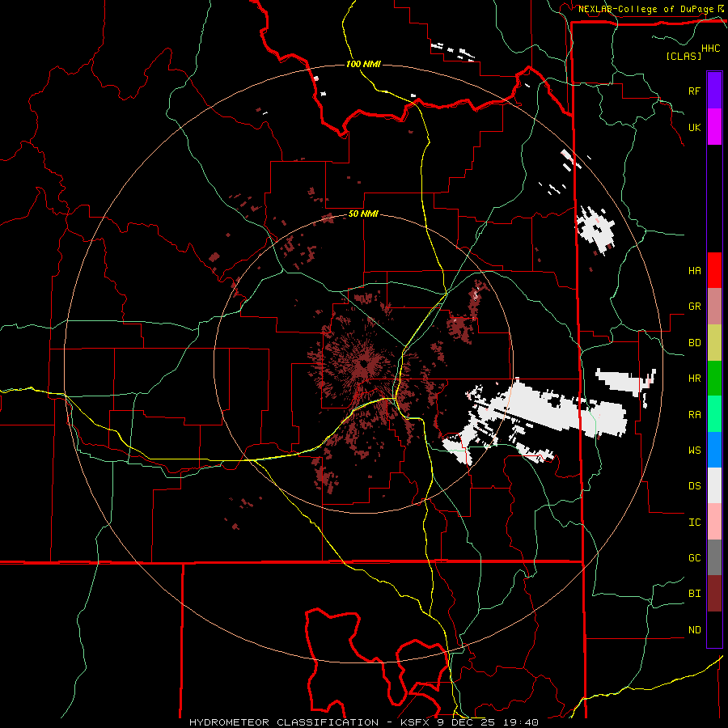Click the ND black legend swatch
This screenshot has height=728, width=728.
tap(714, 629)
